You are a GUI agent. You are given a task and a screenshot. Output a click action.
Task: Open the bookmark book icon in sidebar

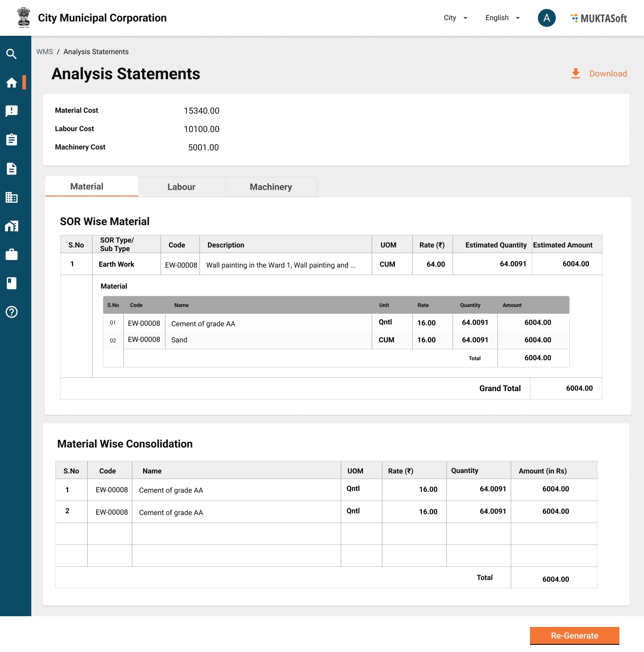click(12, 283)
